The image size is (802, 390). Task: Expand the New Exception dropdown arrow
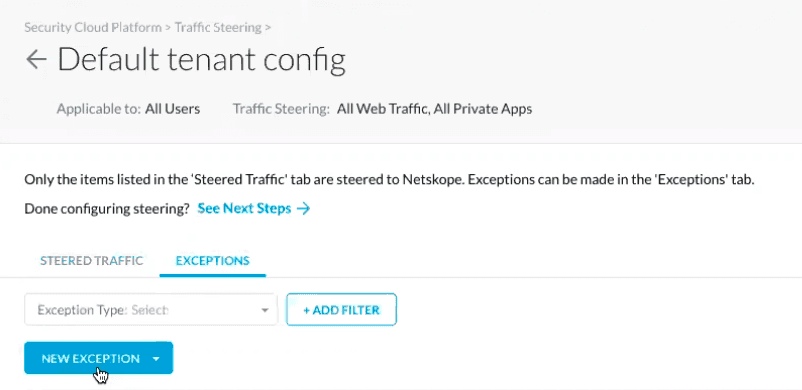tap(156, 359)
